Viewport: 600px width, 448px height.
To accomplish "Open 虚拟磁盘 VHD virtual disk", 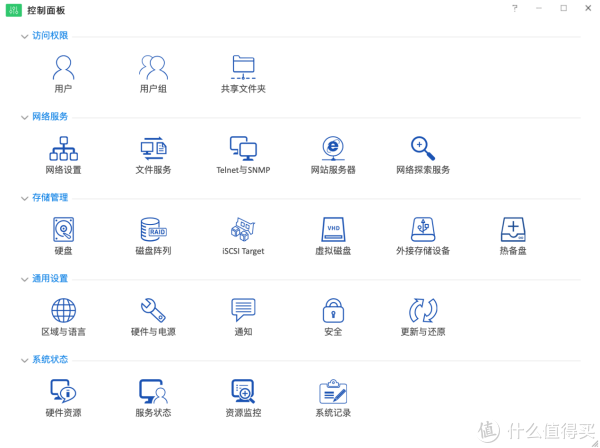I will tap(333, 230).
